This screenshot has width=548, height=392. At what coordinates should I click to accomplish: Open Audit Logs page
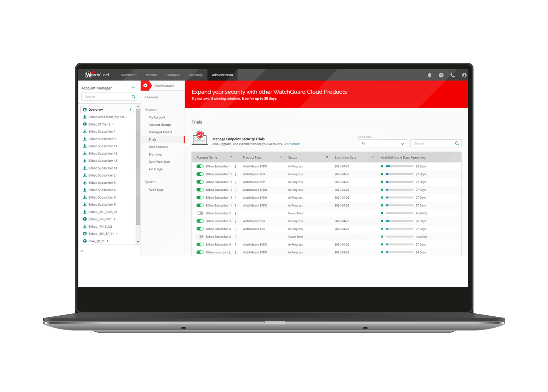(x=156, y=190)
